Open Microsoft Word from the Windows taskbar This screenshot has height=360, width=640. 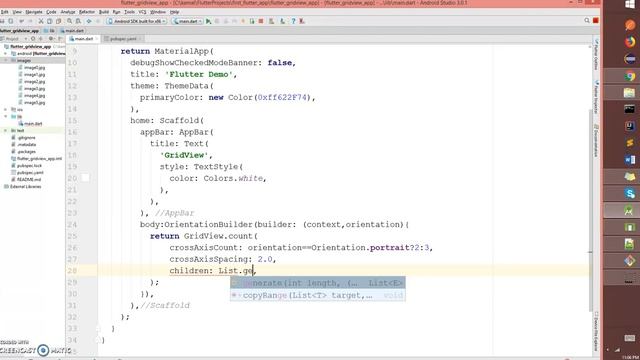click(x=630, y=160)
